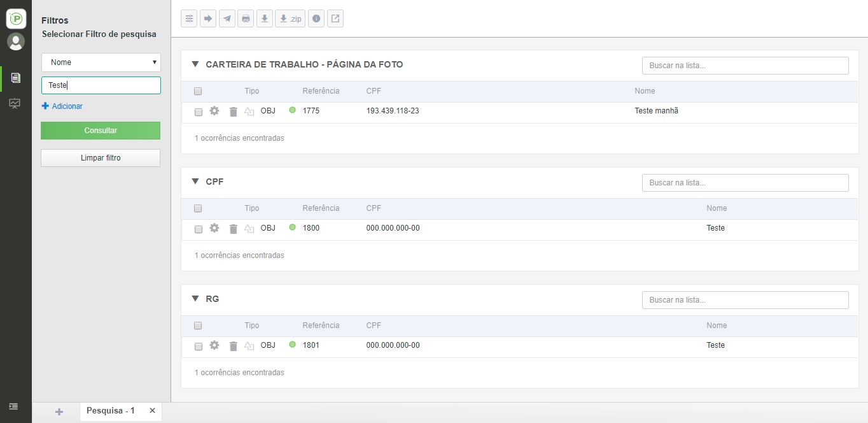
Task: Delete row with reference 1800
Action: (233, 229)
